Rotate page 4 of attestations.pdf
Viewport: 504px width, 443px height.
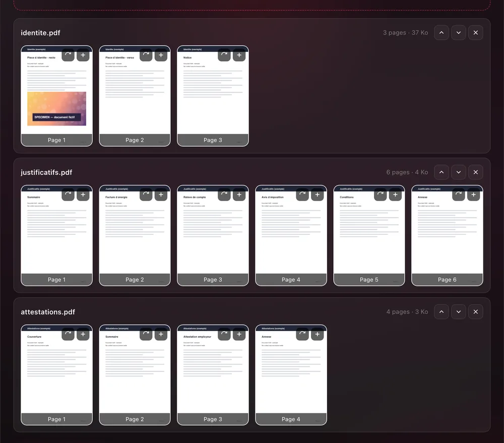click(302, 334)
